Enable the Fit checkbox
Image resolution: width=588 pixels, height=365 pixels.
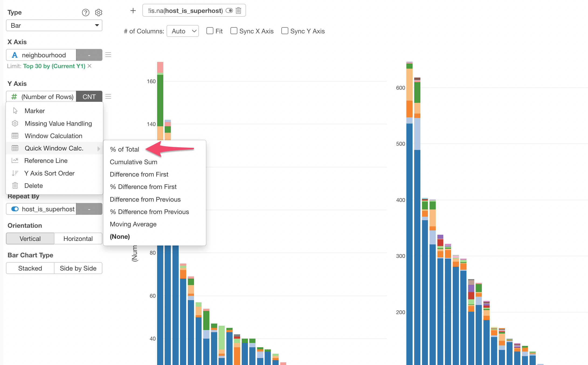(210, 31)
